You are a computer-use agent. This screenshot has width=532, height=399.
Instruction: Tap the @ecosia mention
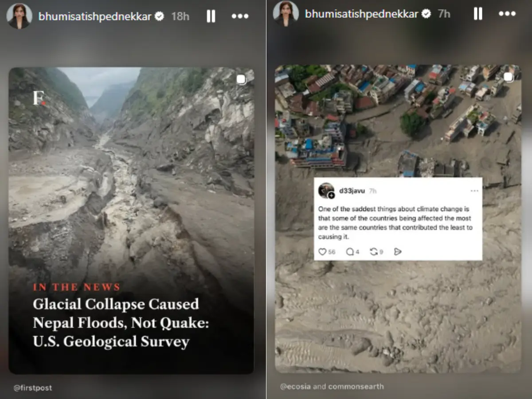coord(295,387)
